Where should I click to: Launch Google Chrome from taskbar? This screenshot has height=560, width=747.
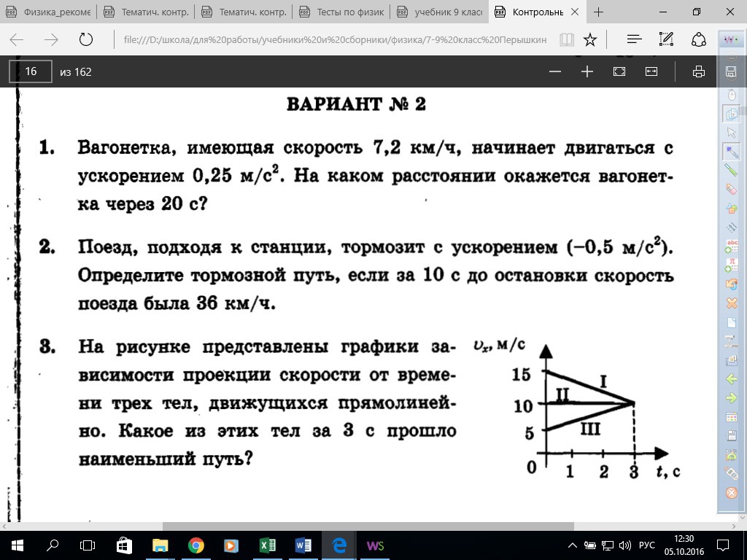coord(196,545)
